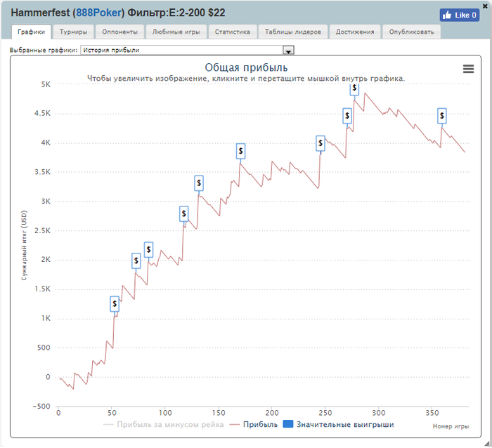Switch to the Графики tab
This screenshot has height=448, width=492.
[31, 32]
